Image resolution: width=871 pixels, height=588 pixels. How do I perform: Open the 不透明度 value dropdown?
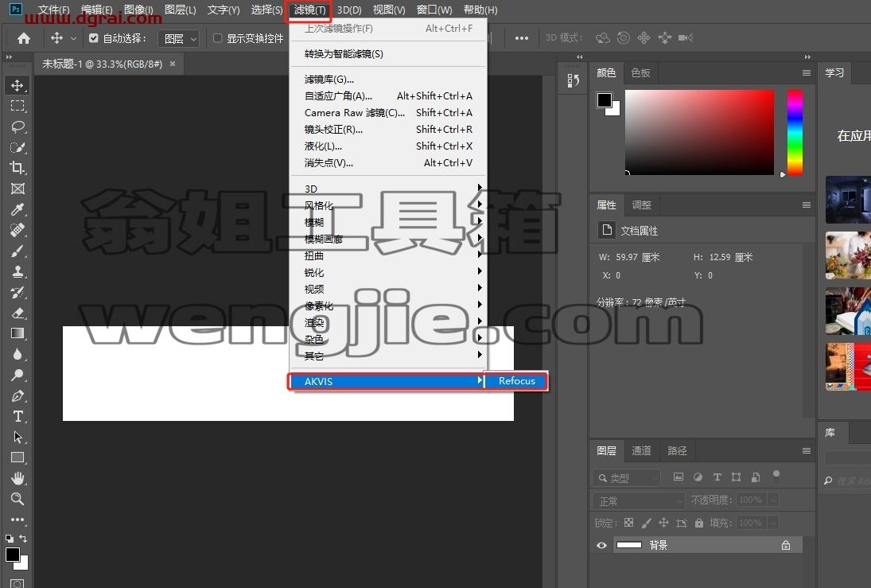tap(772, 500)
